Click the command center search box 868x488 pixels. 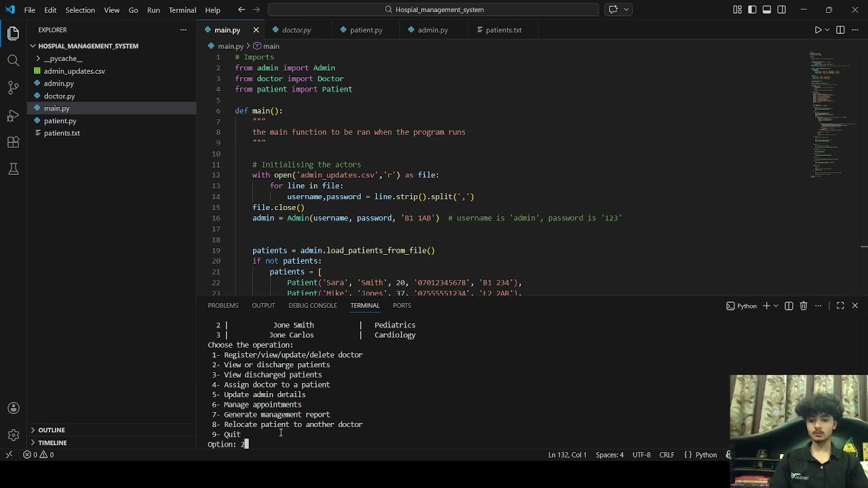pyautogui.click(x=433, y=9)
